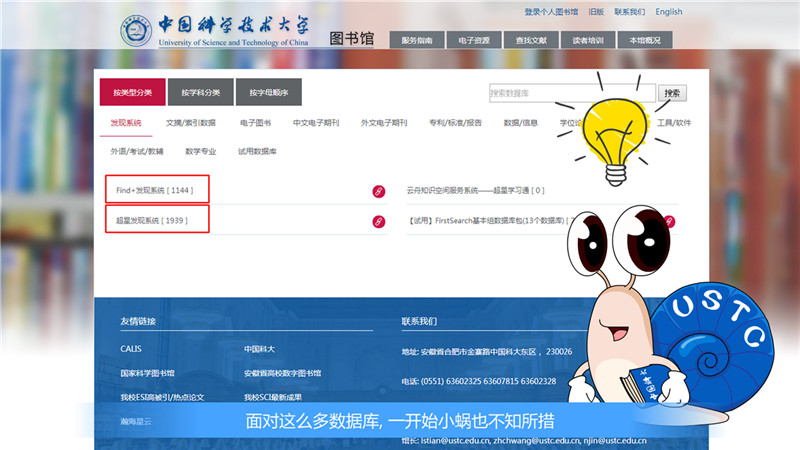Select the 外语/考试/教辅 category
Viewport: 800px width, 450px height.
pyautogui.click(x=137, y=152)
